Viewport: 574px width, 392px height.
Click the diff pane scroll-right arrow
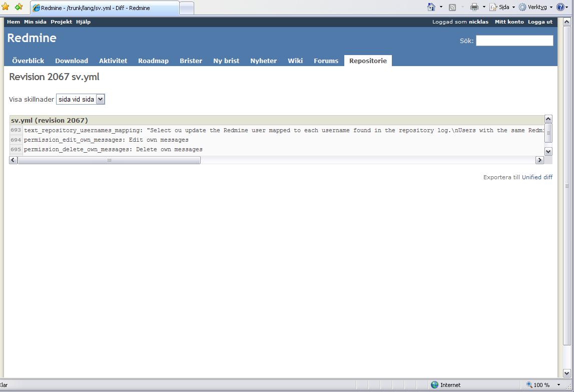[x=539, y=160]
